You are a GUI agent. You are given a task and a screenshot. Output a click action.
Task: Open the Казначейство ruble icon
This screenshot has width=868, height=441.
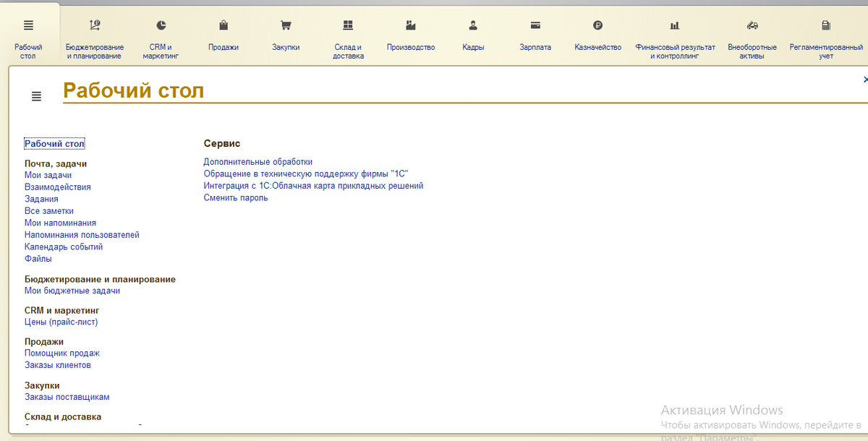pos(597,25)
